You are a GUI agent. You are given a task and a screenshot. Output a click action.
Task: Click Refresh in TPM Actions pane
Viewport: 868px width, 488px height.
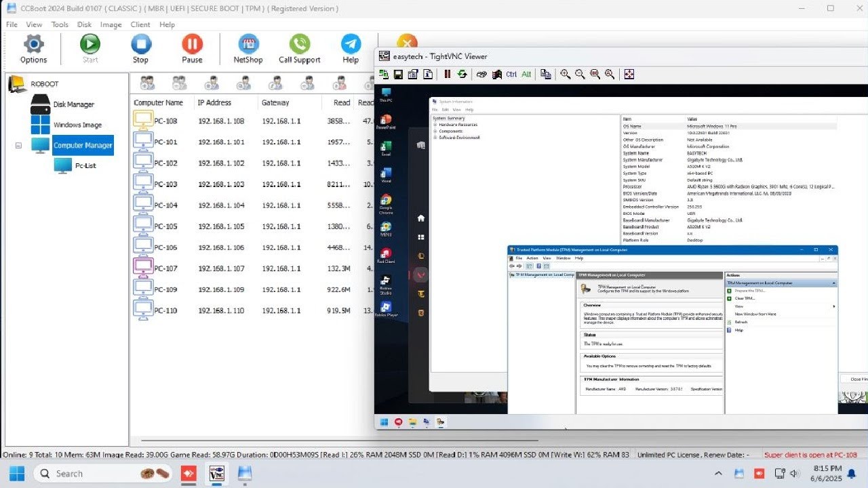point(741,322)
